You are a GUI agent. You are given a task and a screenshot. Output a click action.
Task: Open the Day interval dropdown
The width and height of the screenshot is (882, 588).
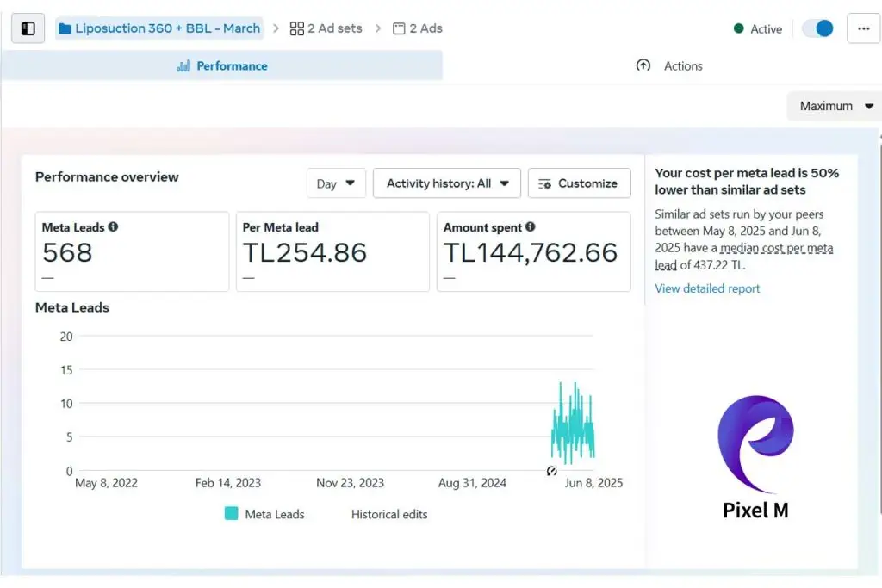coord(336,183)
